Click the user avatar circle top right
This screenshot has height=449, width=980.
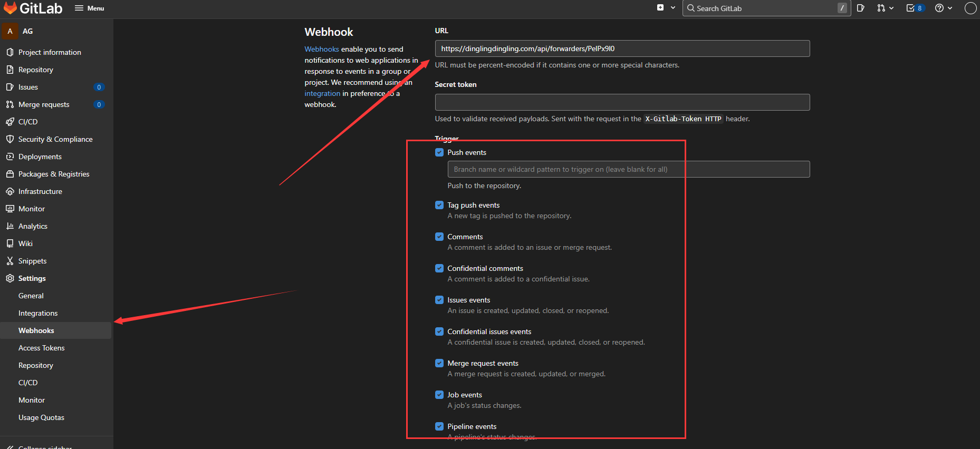tap(971, 8)
